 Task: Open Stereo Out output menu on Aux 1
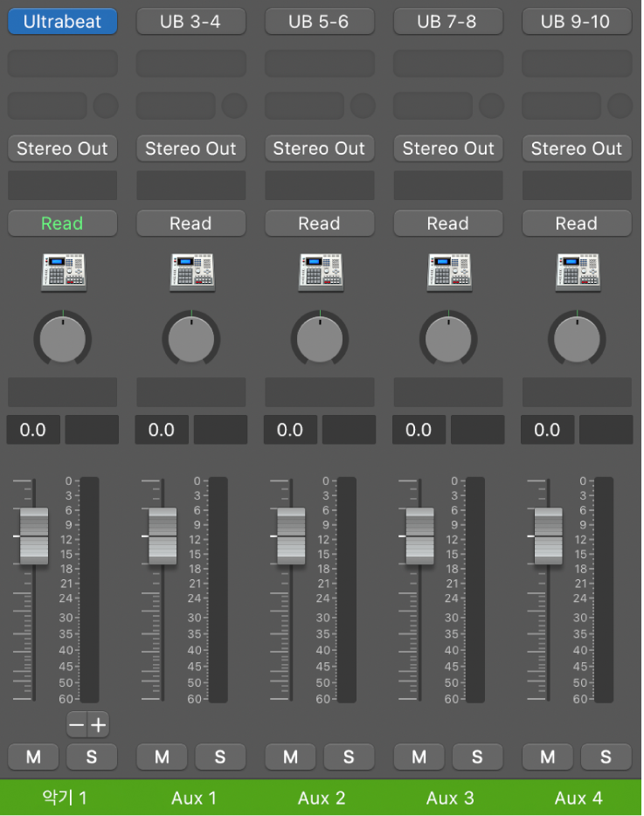click(191, 149)
